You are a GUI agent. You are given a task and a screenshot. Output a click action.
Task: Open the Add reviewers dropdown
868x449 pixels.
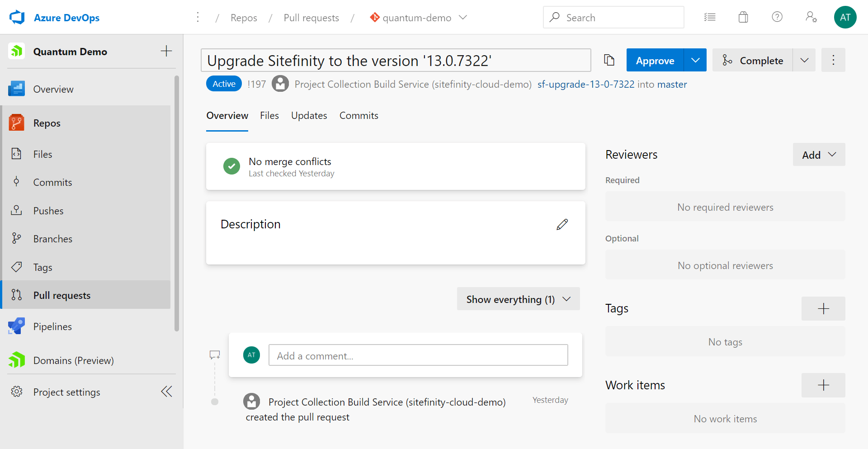pyautogui.click(x=818, y=155)
